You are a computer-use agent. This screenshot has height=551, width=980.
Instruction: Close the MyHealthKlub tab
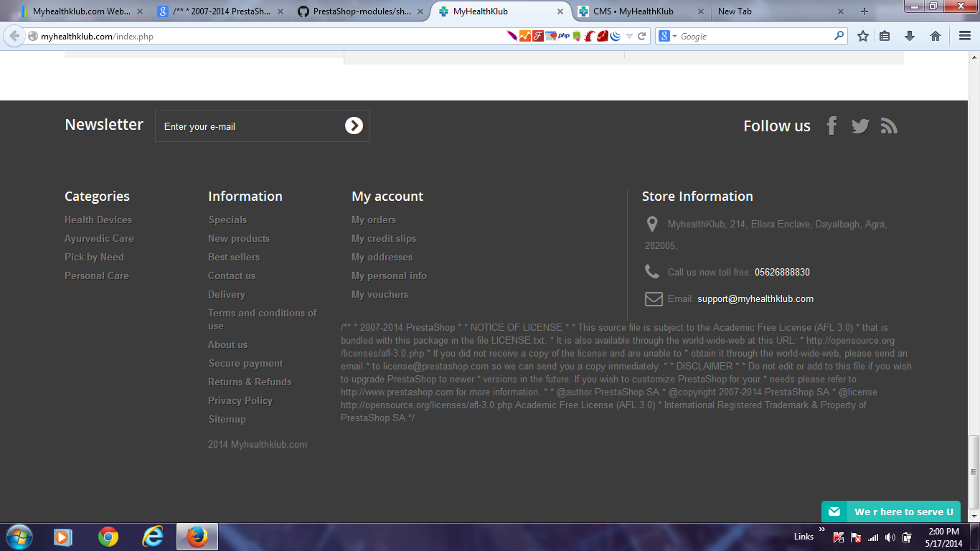point(560,11)
